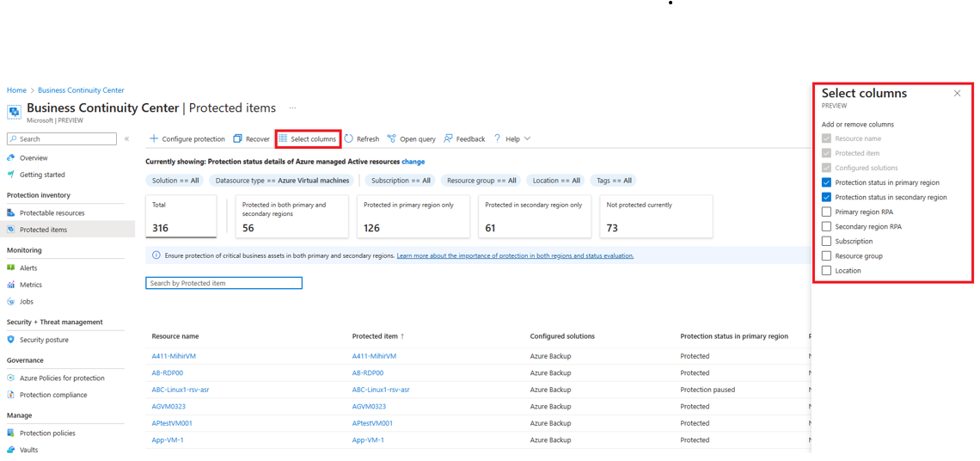
Task: Click the Security posture shield icon
Action: click(x=11, y=340)
